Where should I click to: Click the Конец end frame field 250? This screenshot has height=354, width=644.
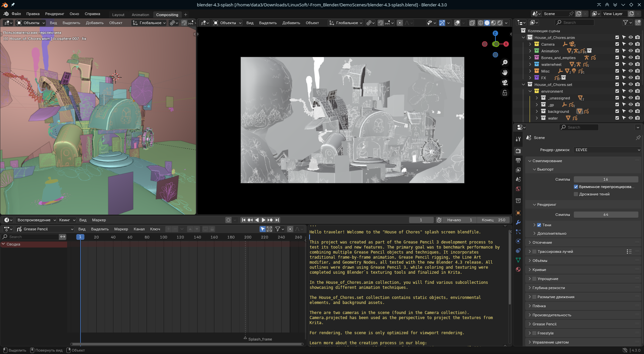point(493,220)
